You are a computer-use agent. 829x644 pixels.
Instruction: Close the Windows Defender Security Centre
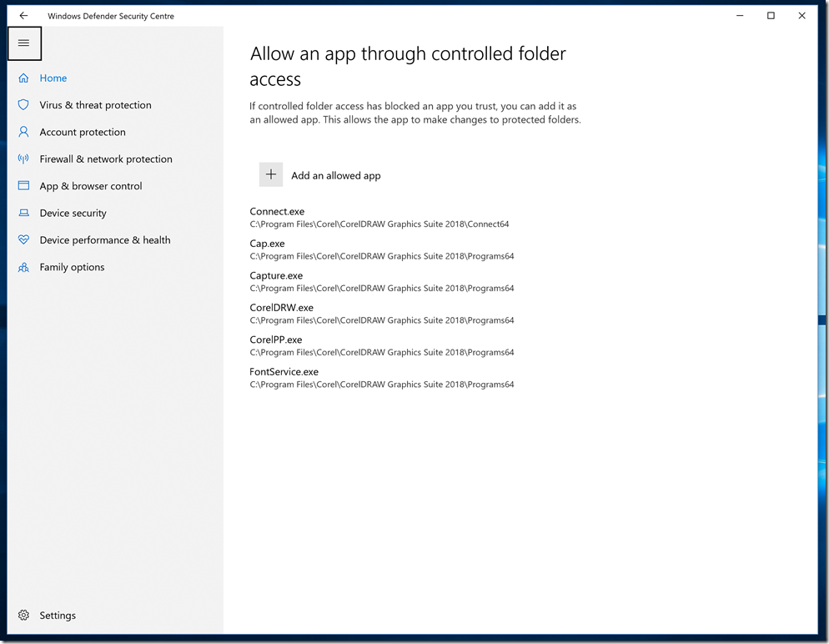801,16
